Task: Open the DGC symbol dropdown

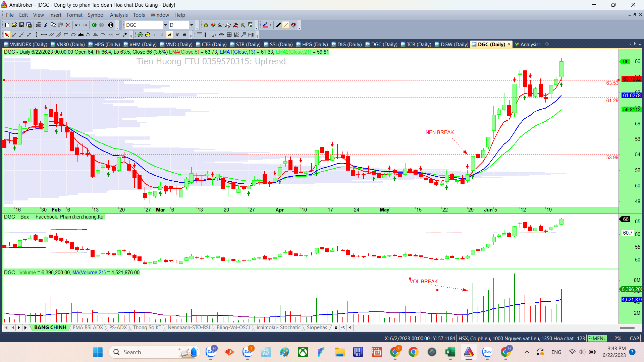Action: (165, 25)
